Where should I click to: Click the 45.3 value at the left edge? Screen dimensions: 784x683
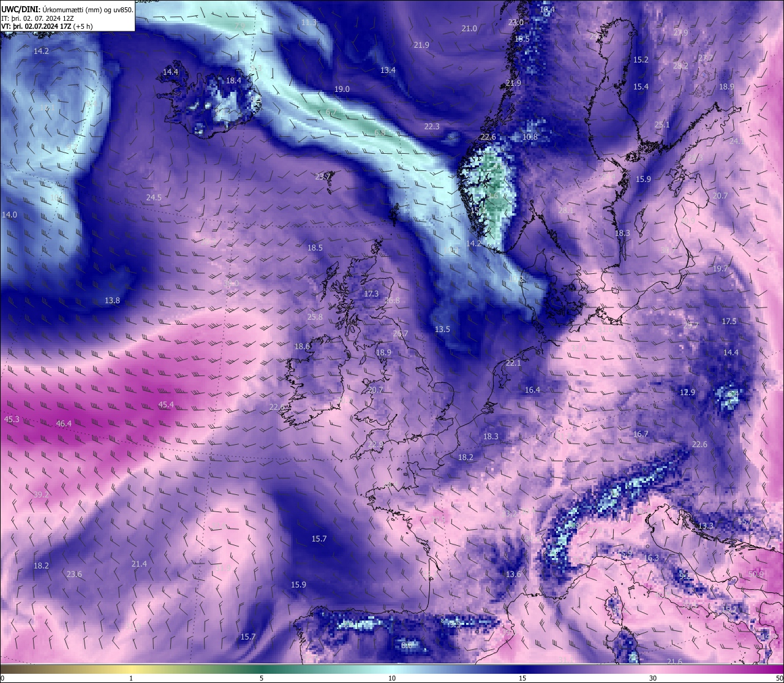(11, 419)
